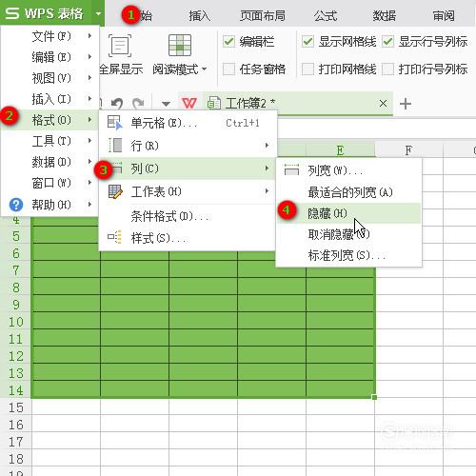Switch to the 公式 tab
Screen dimensions: 476x476
coord(326,15)
